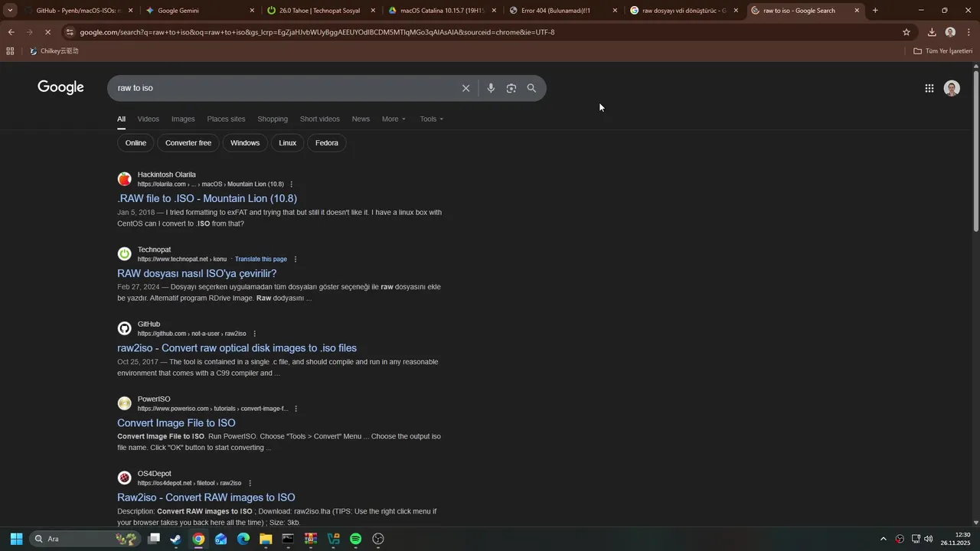Select the Images search filter
The height and width of the screenshot is (551, 980).
pyautogui.click(x=183, y=119)
